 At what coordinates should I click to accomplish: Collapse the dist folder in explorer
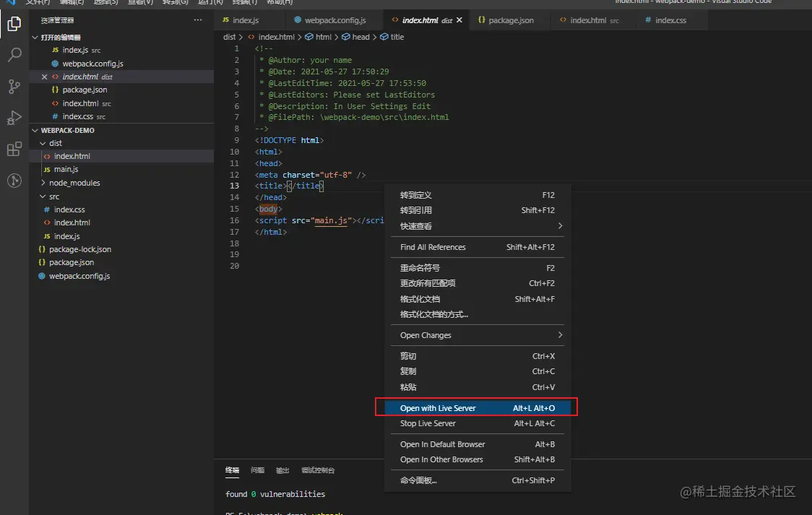tap(43, 143)
